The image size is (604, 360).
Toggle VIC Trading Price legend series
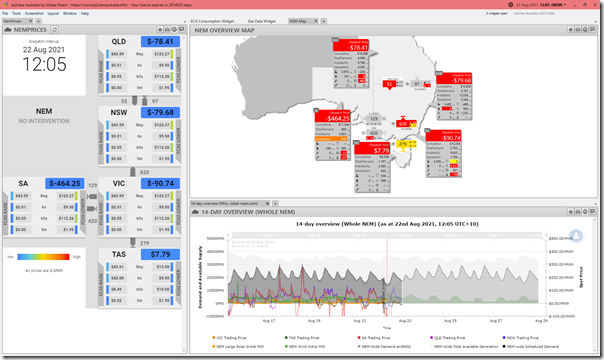229,338
